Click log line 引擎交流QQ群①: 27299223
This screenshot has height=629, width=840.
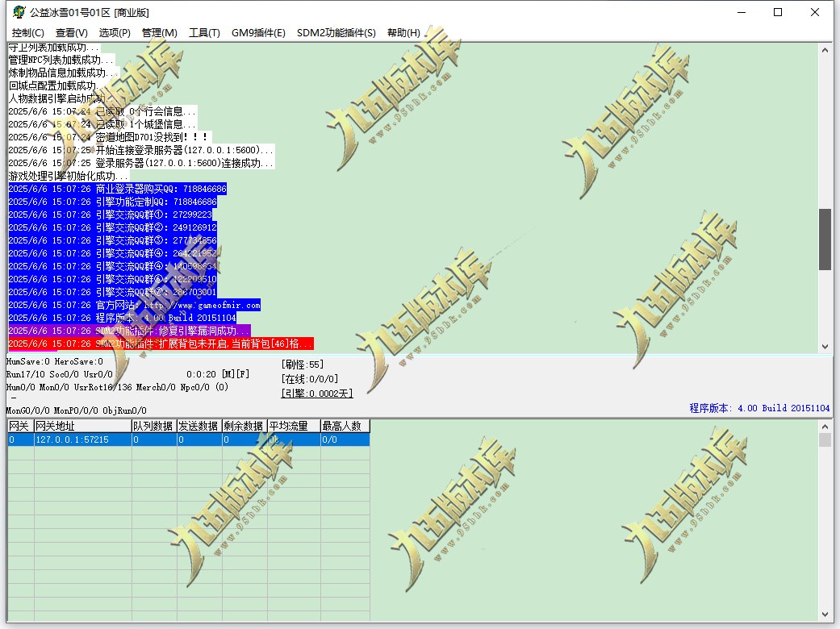111,215
